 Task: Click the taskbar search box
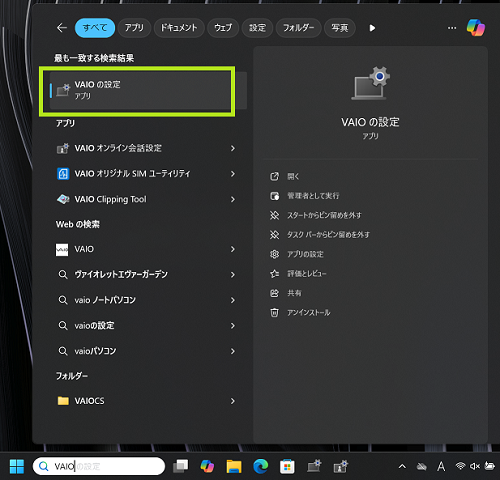pos(99,466)
